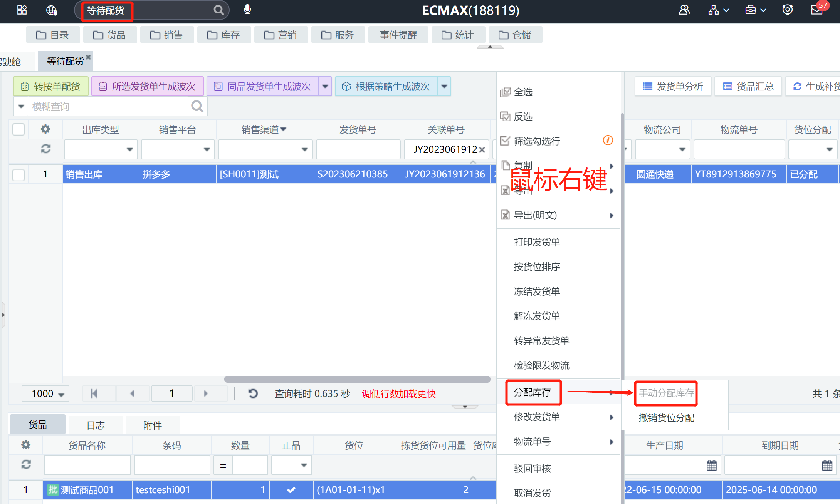
Task: Click main grid filter refresh icon
Action: pos(45,149)
